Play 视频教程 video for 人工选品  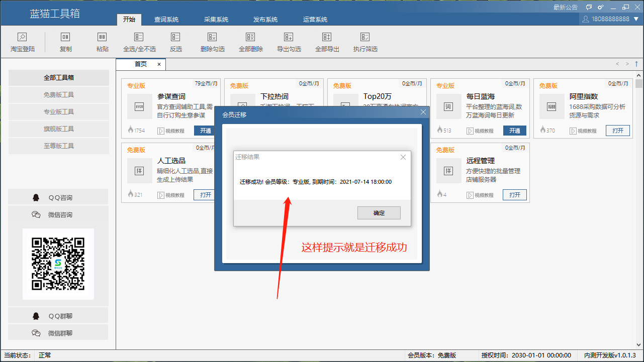point(171,195)
